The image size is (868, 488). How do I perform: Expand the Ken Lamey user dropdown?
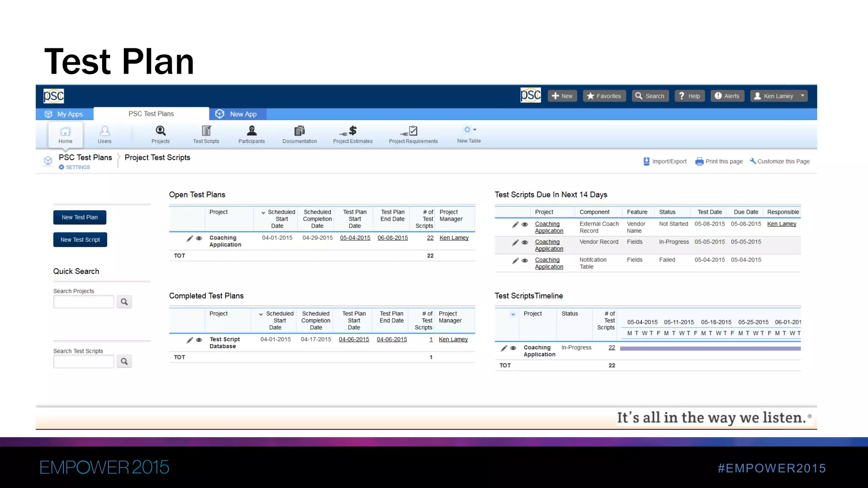802,96
